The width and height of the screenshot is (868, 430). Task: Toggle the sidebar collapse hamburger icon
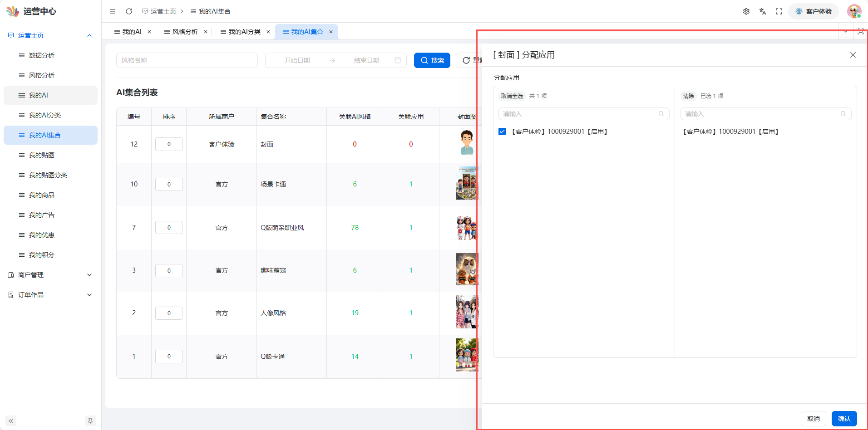click(113, 11)
